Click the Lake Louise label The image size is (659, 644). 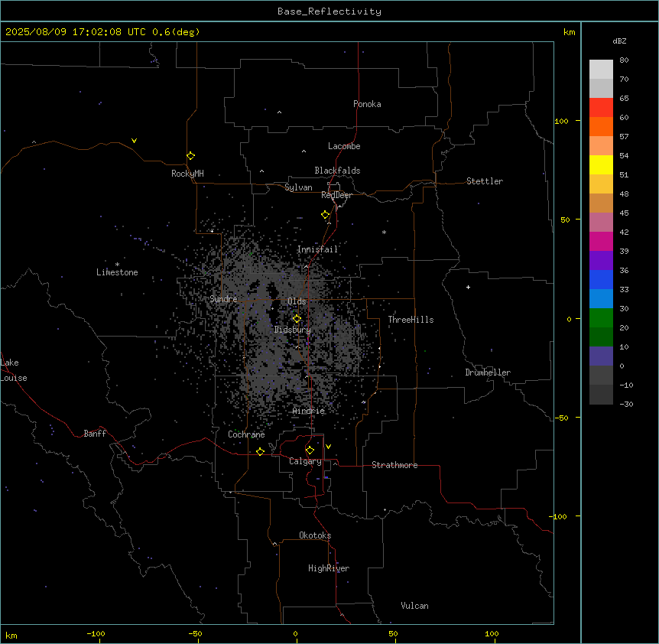[14, 370]
